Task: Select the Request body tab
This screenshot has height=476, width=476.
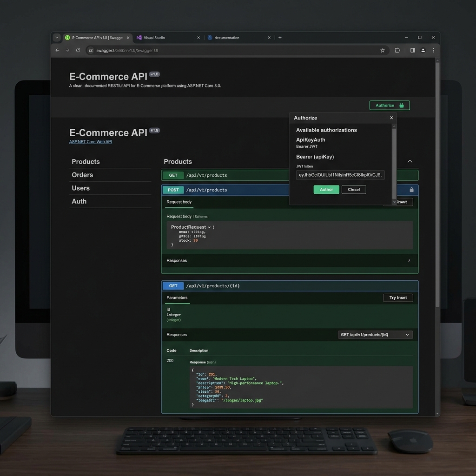Action: (179, 202)
